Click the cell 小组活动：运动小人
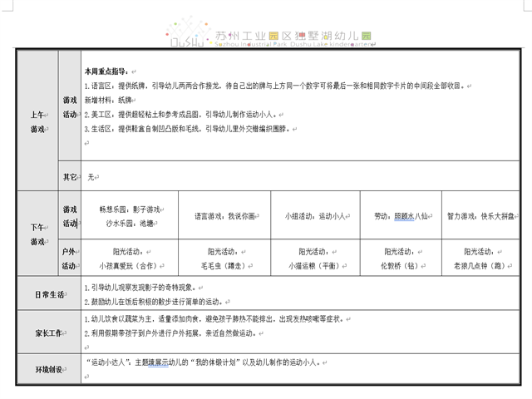Screen dimensions: 532x399 315,215
